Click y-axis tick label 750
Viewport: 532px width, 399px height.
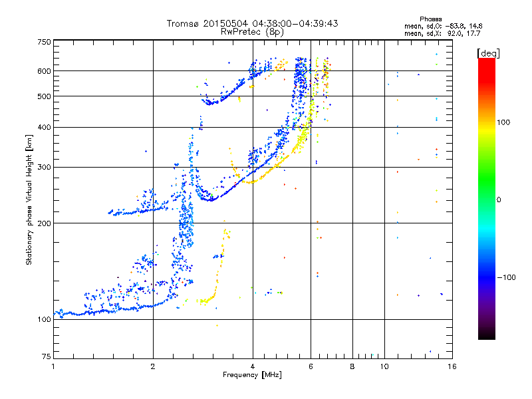tap(44, 42)
